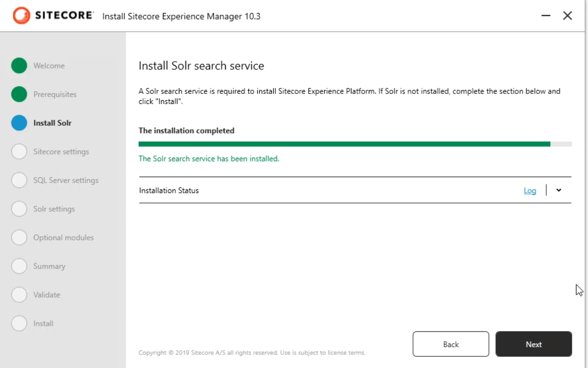This screenshot has width=588, height=368.
Task: Expand the Installation Status chevron
Action: point(559,190)
